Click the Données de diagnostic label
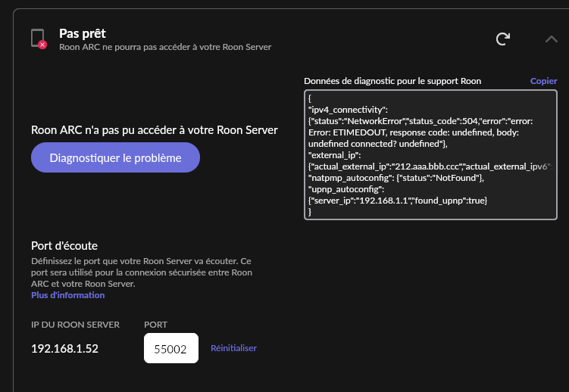 pyautogui.click(x=392, y=81)
